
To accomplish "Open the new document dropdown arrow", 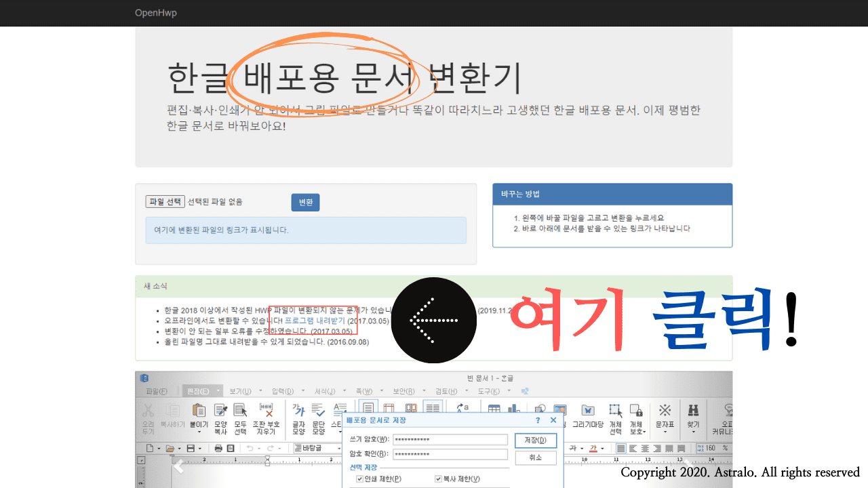I will (x=159, y=448).
